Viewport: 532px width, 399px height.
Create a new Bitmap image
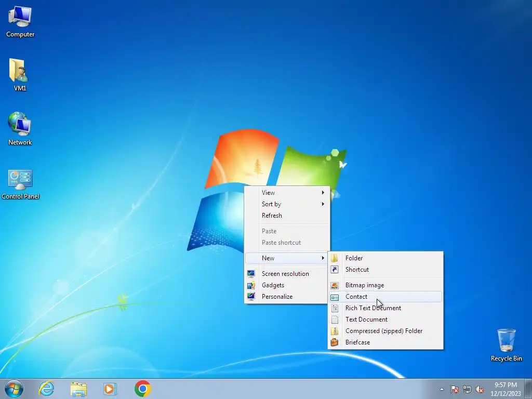tap(385, 285)
